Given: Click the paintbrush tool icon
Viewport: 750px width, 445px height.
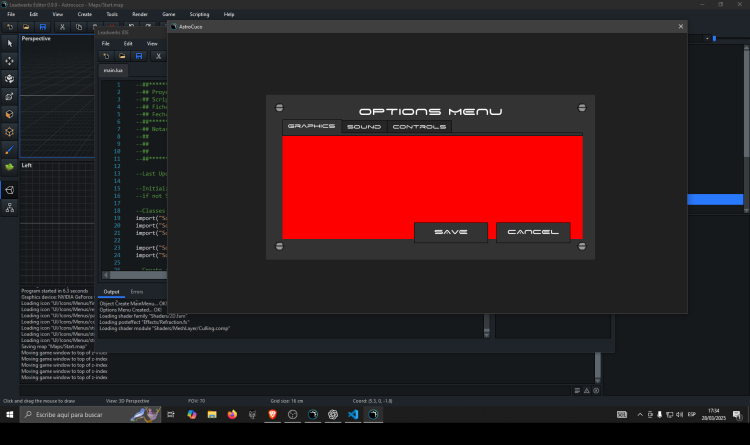Looking at the screenshot, I should coord(10,148).
